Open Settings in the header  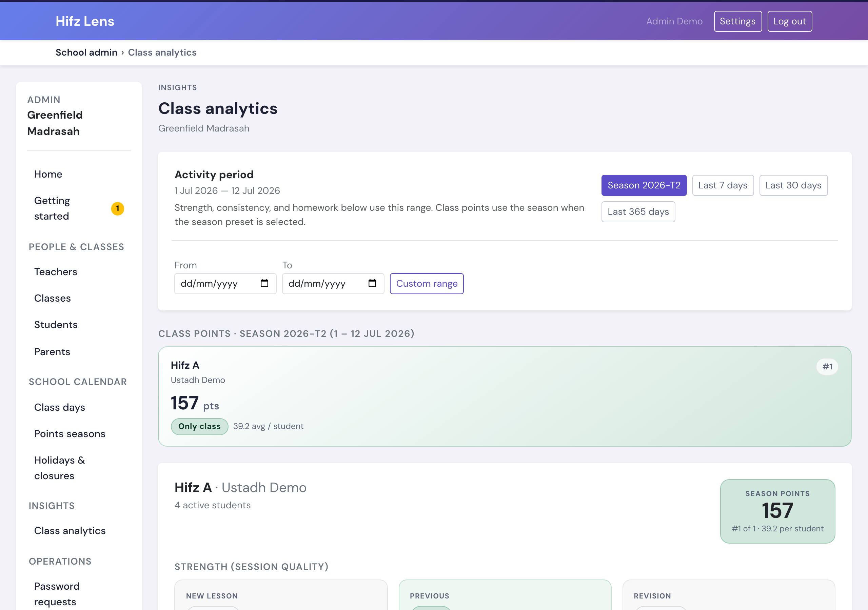737,21
